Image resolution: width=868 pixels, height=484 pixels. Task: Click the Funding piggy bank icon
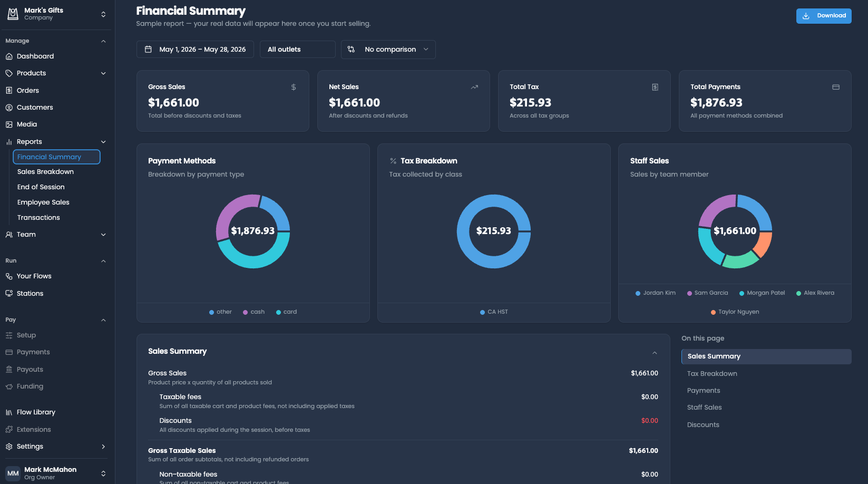[x=9, y=386]
